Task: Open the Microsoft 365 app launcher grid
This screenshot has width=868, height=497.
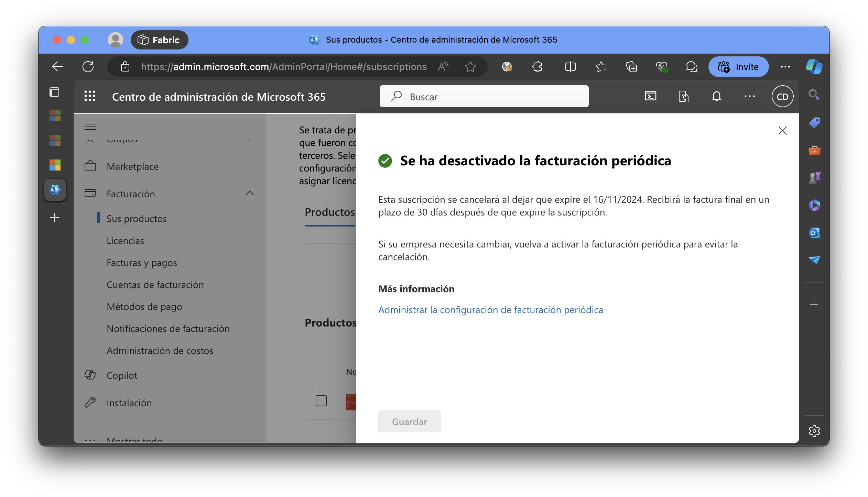Action: coord(90,96)
